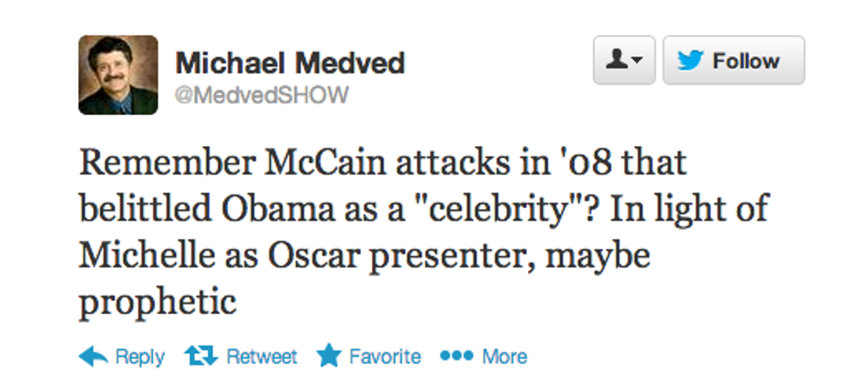Click the Reply text link
This screenshot has height=385, width=868.
point(140,358)
